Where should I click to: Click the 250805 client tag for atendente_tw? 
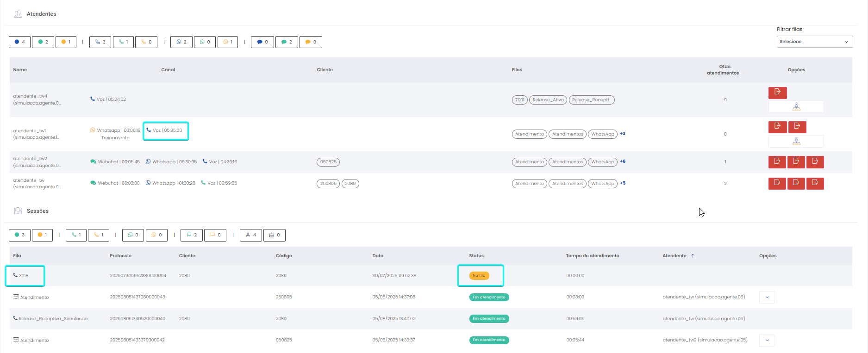328,184
